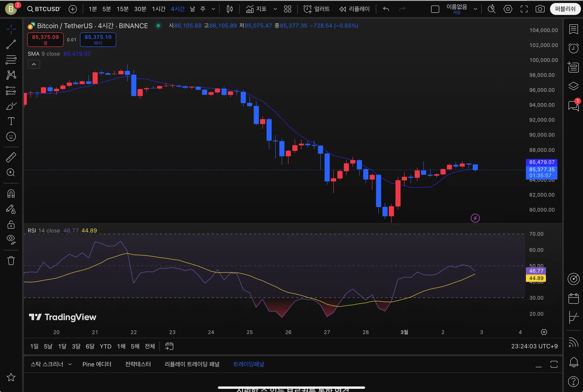Open favorites star toolbar
The width and height of the screenshot is (583, 392).
pos(11,377)
